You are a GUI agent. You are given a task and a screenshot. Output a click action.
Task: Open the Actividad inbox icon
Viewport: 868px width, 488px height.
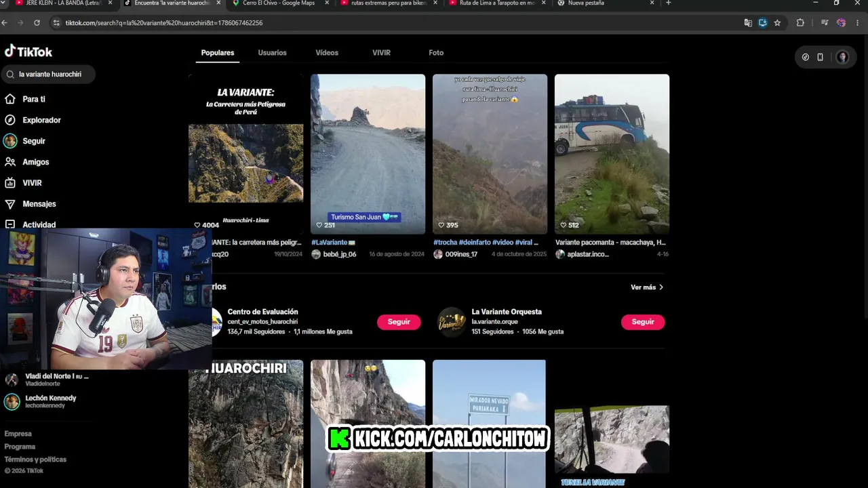[10, 224]
